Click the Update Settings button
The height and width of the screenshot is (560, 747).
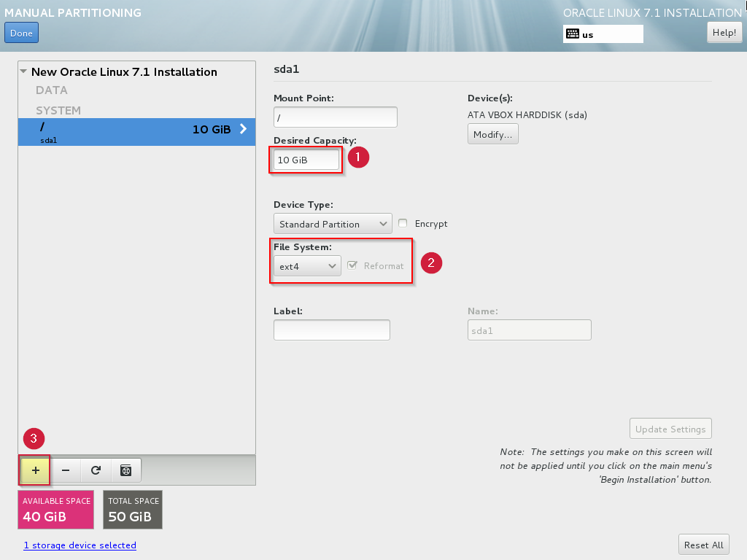tap(670, 429)
